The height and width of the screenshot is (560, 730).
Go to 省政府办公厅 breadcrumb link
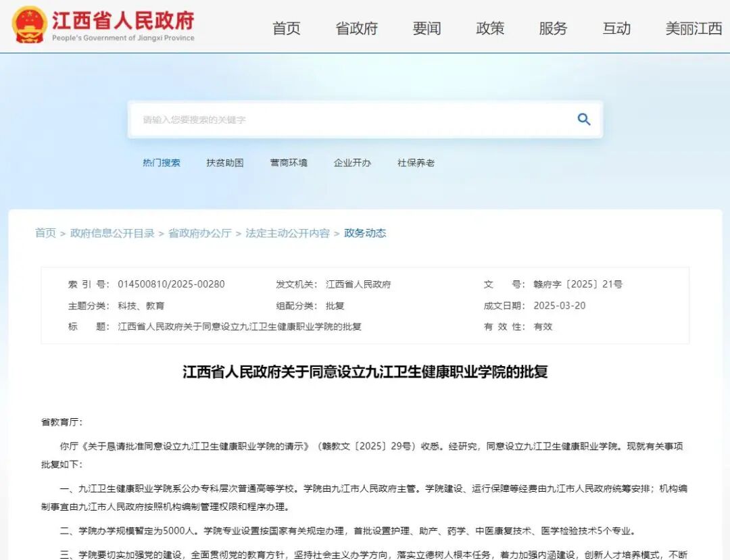tap(199, 233)
